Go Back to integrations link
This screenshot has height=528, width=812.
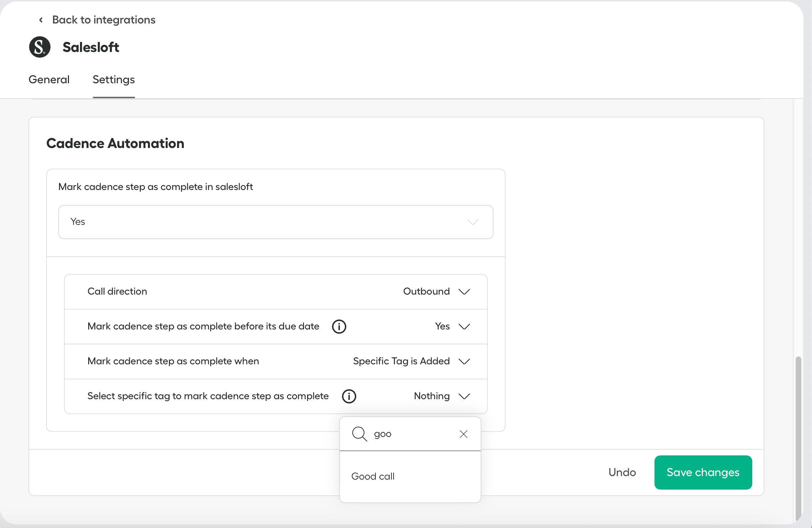tap(103, 20)
